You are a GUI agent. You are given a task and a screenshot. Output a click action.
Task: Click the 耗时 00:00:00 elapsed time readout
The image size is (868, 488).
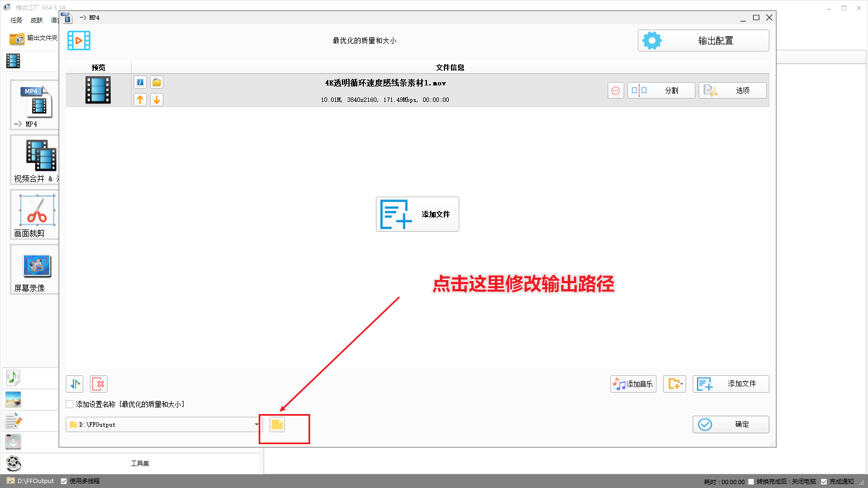[724, 482]
